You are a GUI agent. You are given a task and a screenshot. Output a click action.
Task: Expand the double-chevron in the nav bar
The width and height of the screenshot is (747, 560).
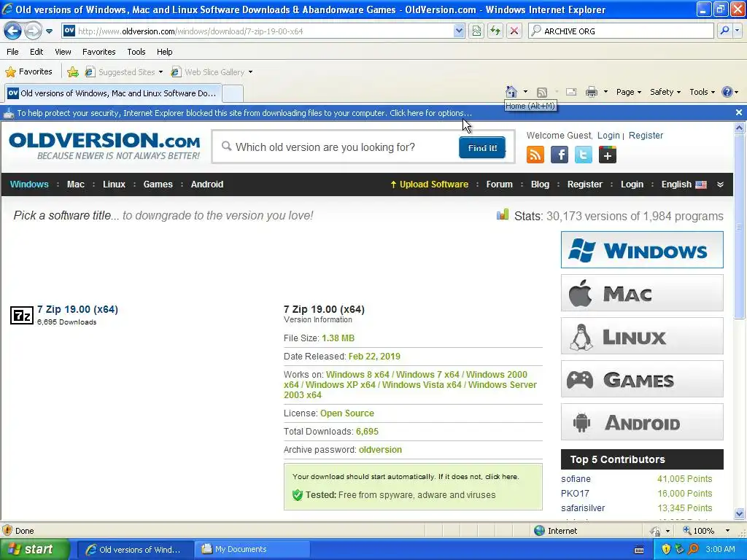[x=720, y=184]
